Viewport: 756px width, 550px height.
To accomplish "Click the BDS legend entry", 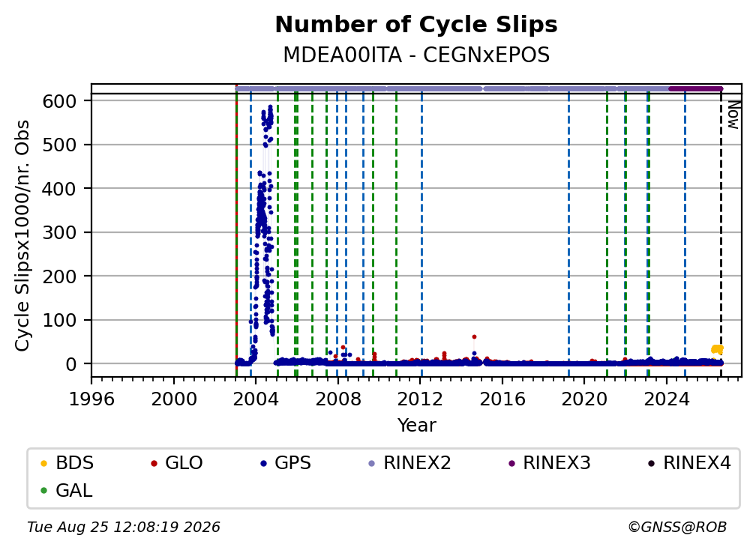I will click(x=67, y=463).
